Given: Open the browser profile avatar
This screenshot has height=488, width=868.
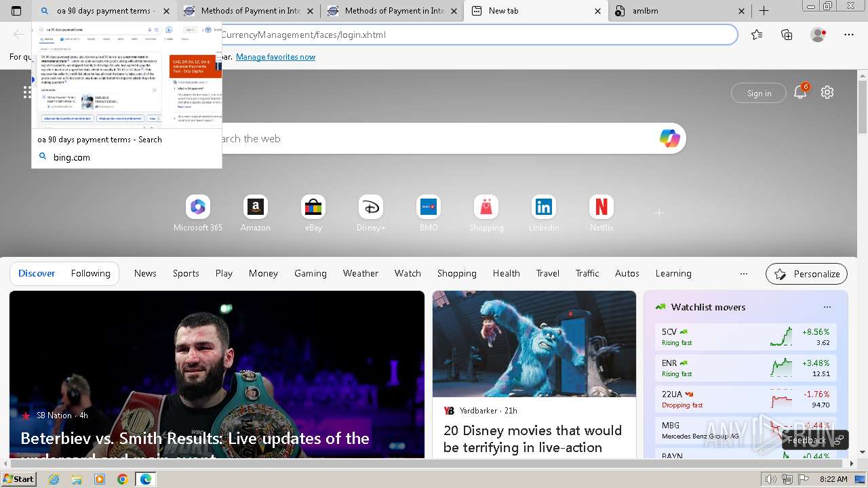Looking at the screenshot, I should tap(818, 35).
